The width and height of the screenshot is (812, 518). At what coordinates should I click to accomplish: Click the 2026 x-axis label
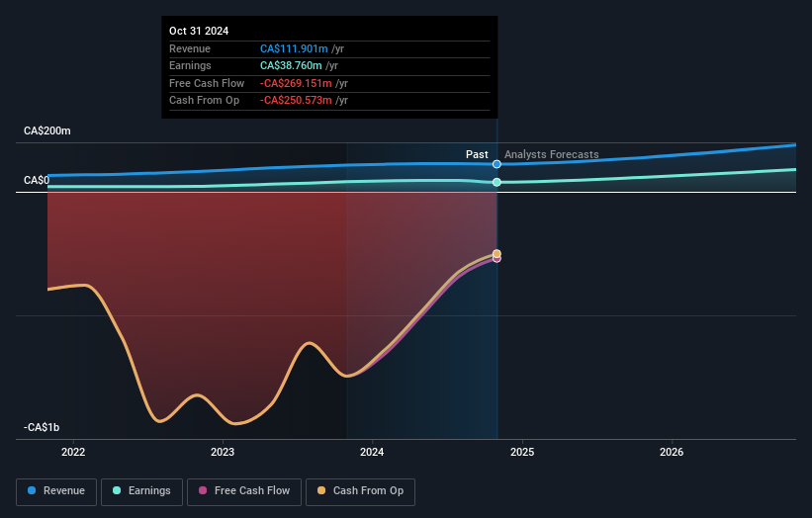(672, 452)
